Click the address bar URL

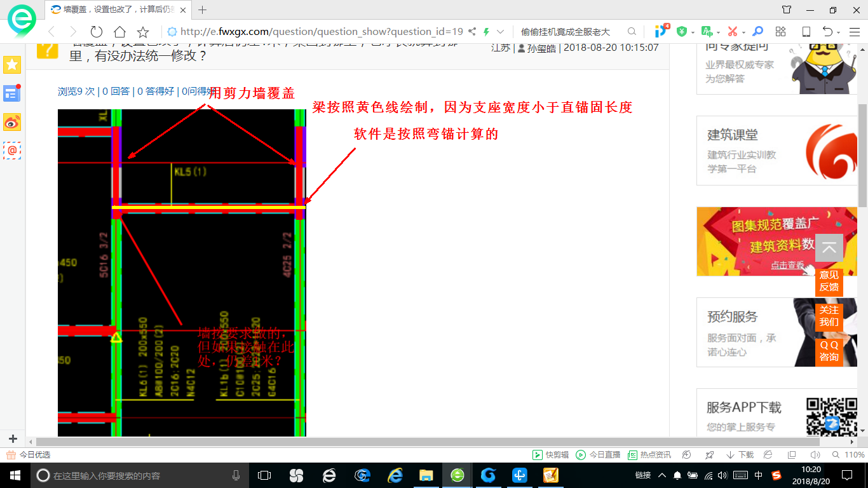pyautogui.click(x=321, y=32)
